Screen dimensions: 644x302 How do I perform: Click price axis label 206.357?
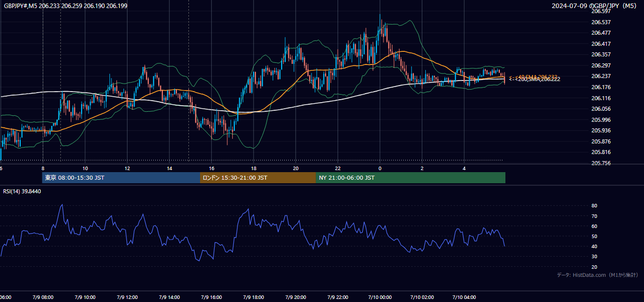pyautogui.click(x=601, y=54)
